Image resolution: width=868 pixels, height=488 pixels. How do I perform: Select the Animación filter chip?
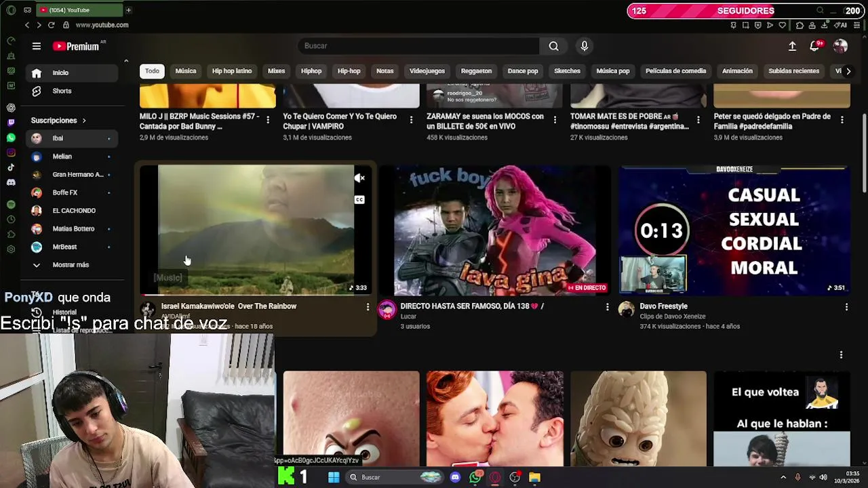click(737, 71)
